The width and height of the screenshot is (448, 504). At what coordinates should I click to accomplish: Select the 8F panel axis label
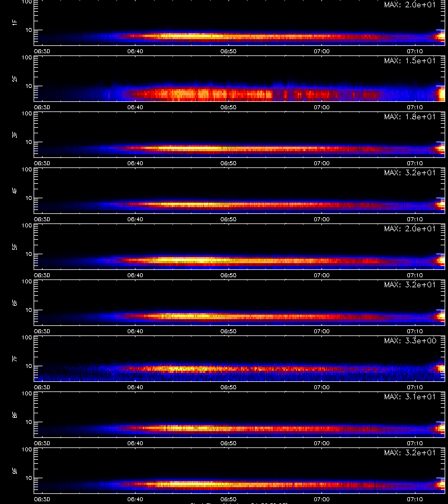(x=15, y=414)
